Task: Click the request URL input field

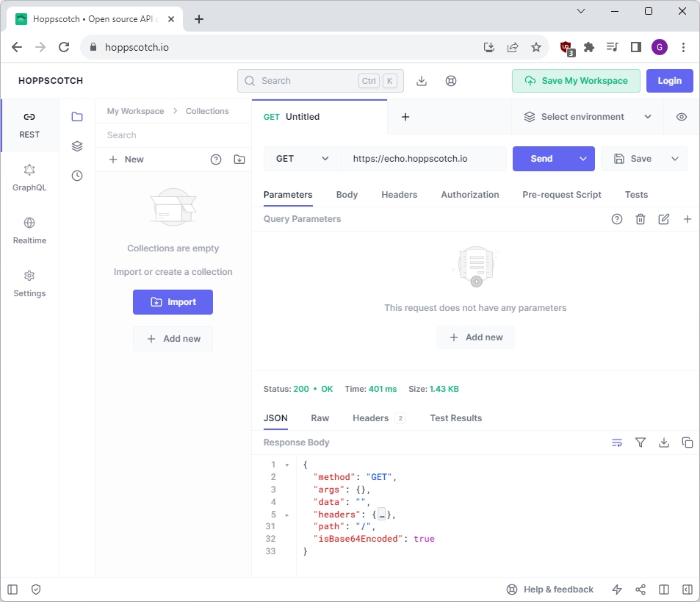Action: 424,158
